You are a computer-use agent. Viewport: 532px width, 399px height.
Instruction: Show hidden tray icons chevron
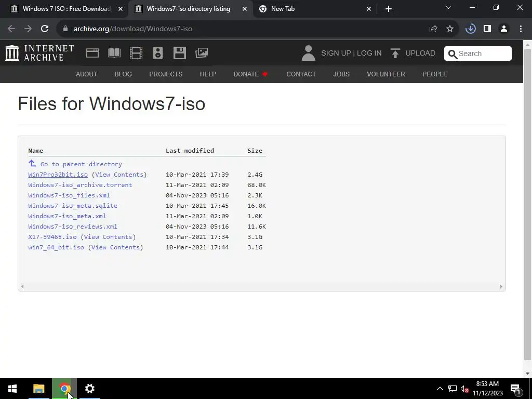(440, 389)
